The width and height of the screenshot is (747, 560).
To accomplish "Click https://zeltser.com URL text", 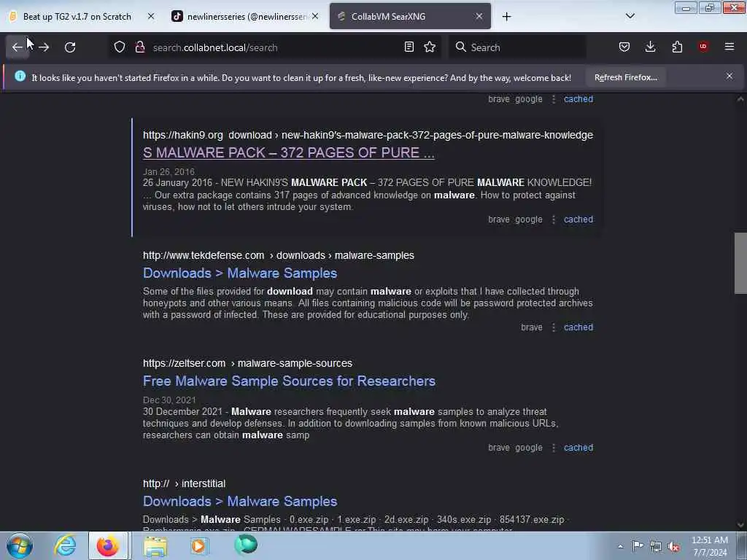I will tap(184, 363).
